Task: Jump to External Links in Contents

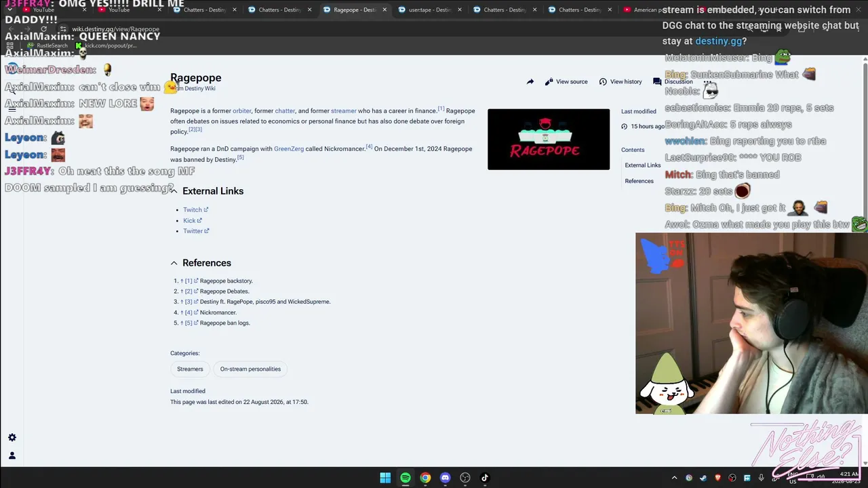Action: pyautogui.click(x=643, y=165)
